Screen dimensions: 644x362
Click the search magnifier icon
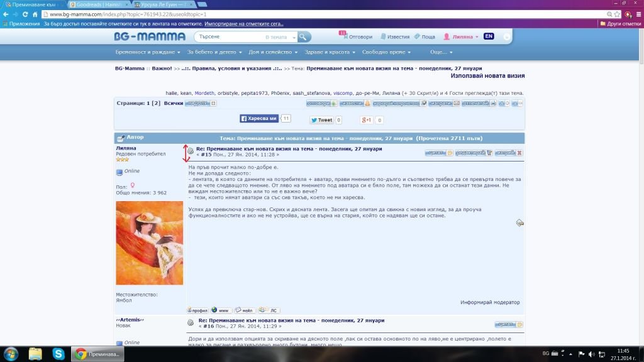(304, 37)
